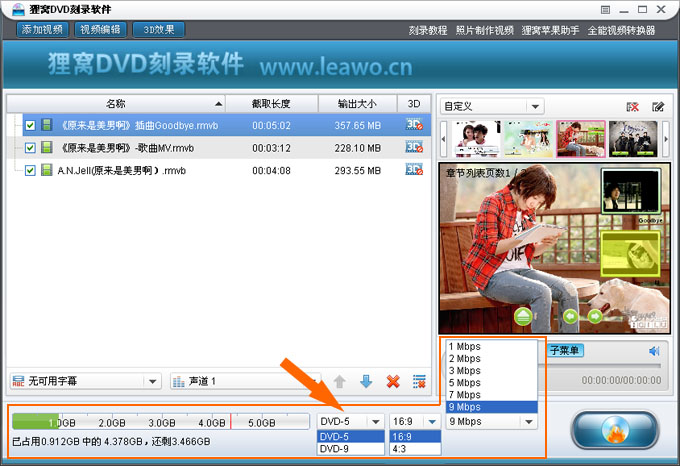680x466 pixels.
Task: Click the 视频编辑 button
Action: [101, 29]
